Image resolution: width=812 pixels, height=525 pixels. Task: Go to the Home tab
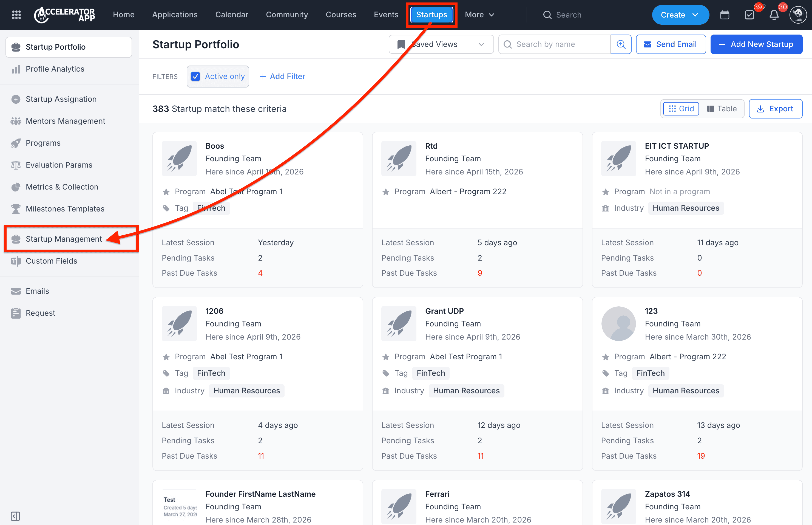click(x=124, y=15)
